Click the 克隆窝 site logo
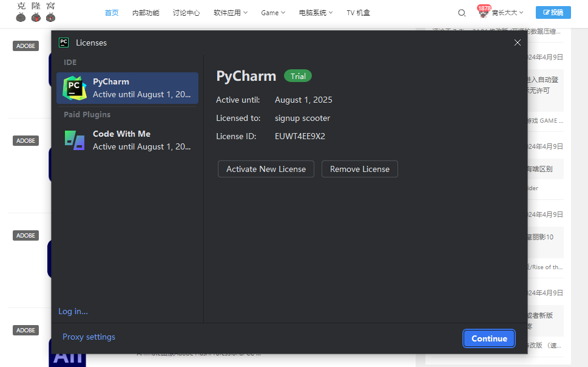The image size is (588, 367). (x=36, y=12)
